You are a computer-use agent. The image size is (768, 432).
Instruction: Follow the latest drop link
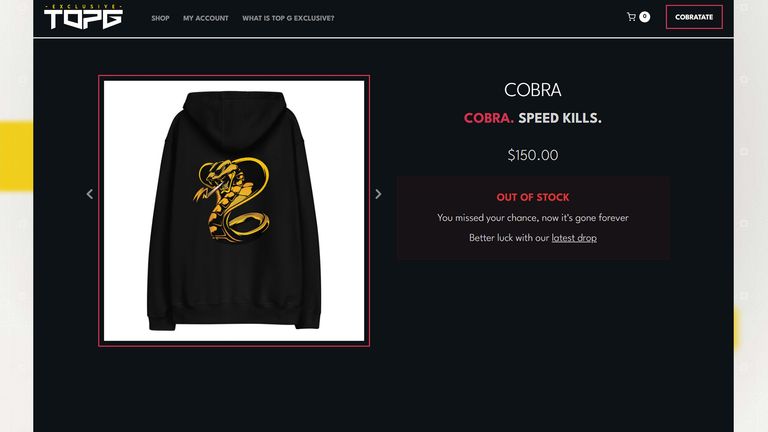pyautogui.click(x=574, y=238)
